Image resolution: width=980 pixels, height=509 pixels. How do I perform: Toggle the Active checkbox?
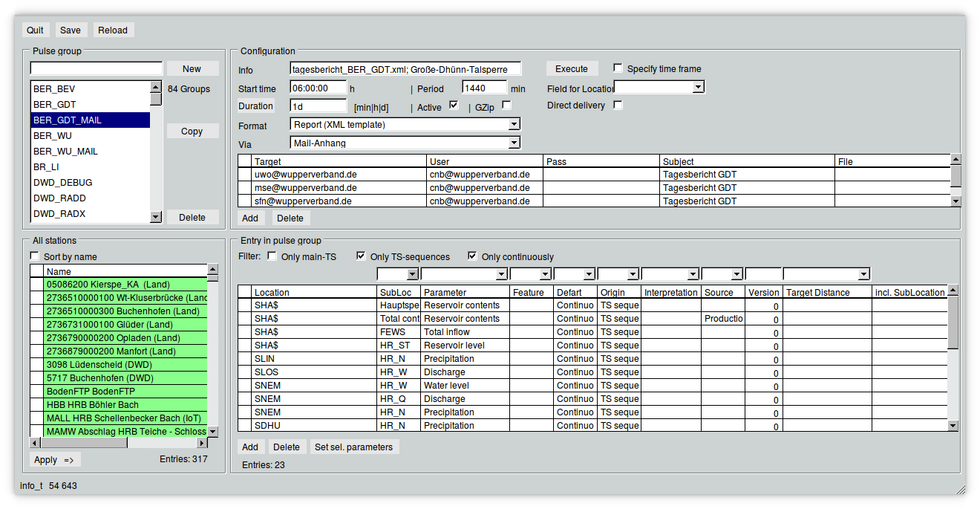(x=454, y=106)
